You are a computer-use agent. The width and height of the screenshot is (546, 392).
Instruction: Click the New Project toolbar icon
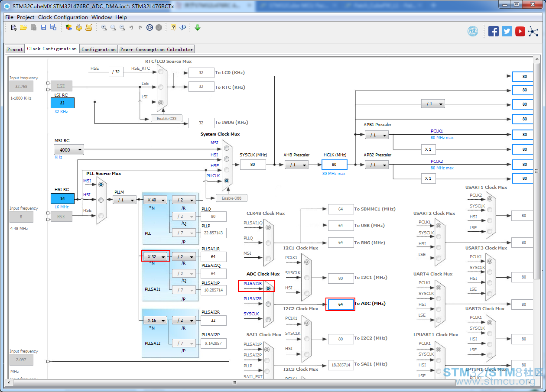tap(14, 27)
